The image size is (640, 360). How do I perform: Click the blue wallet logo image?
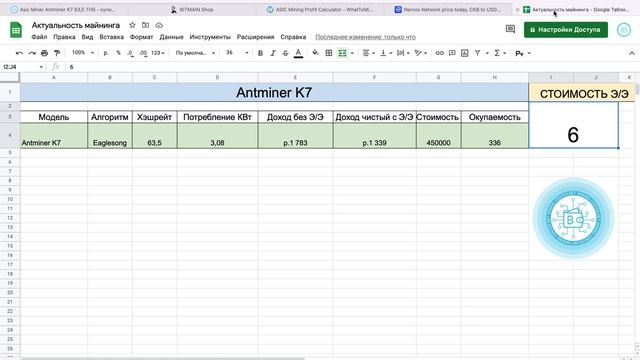[x=573, y=219]
